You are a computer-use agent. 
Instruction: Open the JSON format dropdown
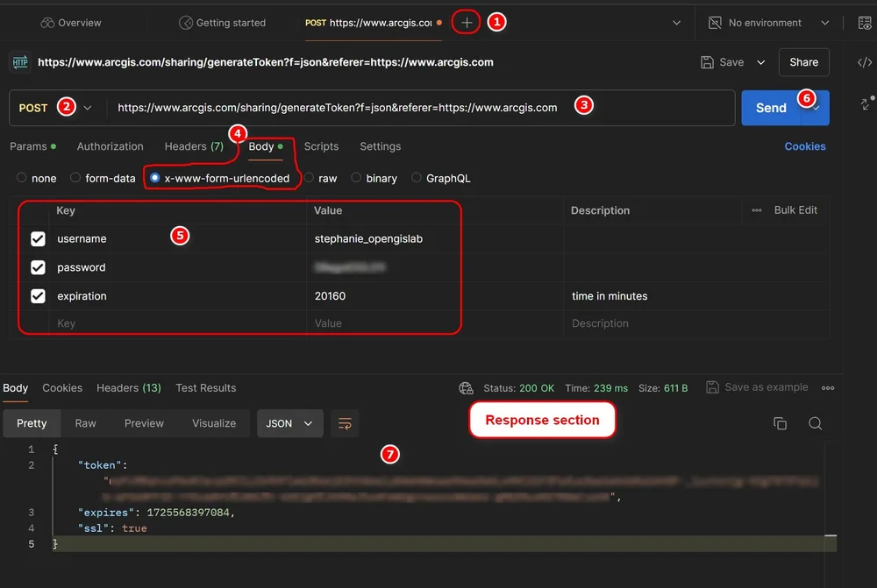[289, 423]
